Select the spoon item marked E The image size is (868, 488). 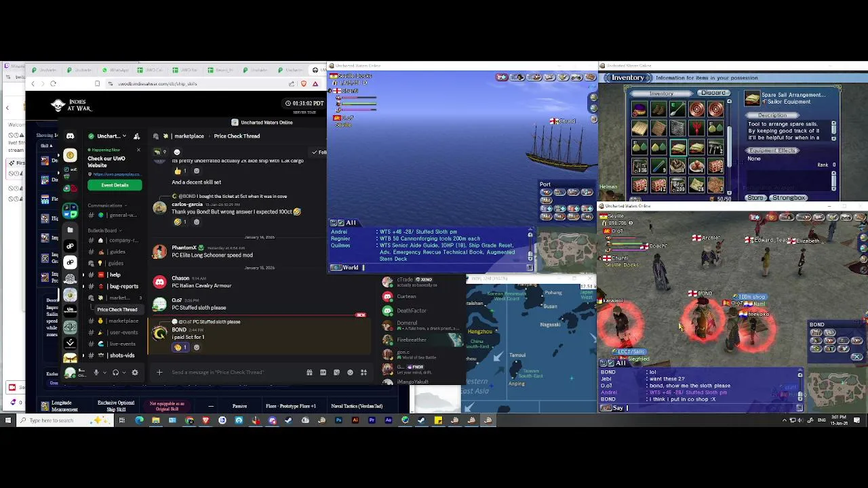[x=678, y=109]
